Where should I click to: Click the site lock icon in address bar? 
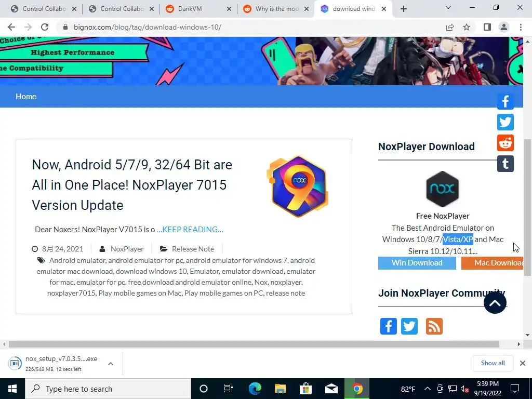65,27
